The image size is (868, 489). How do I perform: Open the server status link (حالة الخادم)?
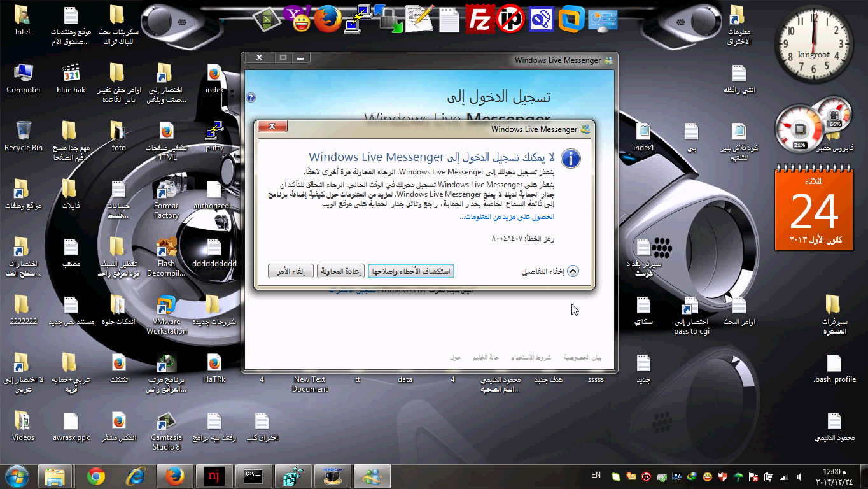486,358
